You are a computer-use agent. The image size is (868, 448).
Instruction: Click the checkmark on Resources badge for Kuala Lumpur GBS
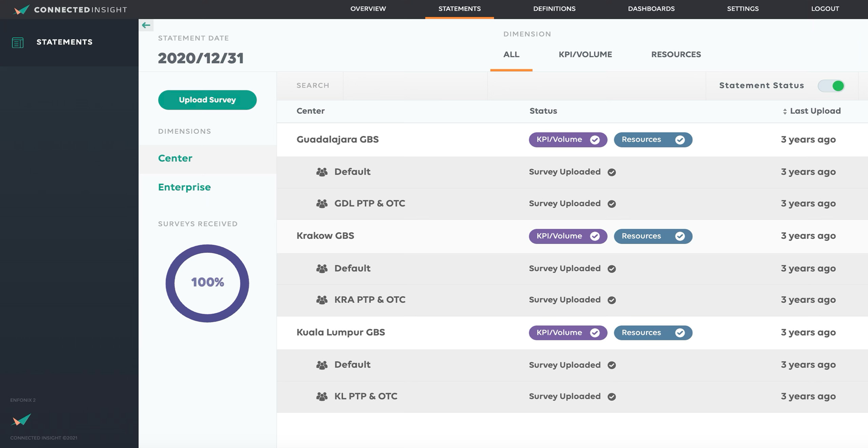[680, 333]
